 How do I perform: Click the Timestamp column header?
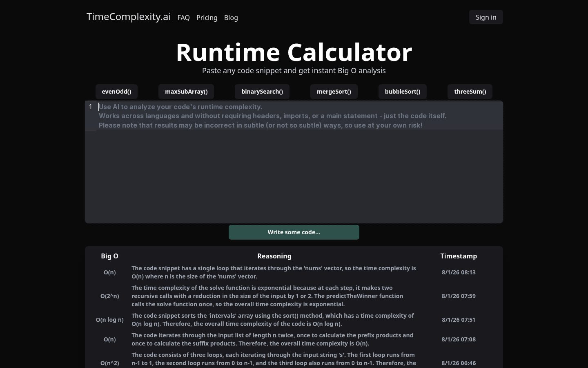(x=459, y=256)
